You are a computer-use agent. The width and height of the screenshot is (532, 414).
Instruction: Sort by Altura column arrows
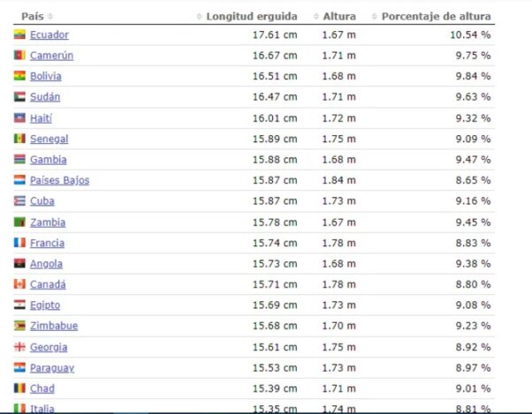tap(316, 16)
